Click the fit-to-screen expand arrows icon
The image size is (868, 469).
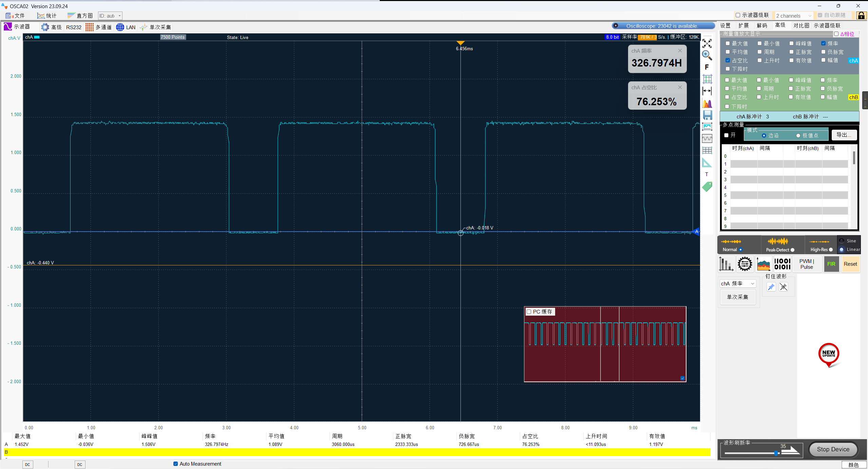click(x=707, y=43)
